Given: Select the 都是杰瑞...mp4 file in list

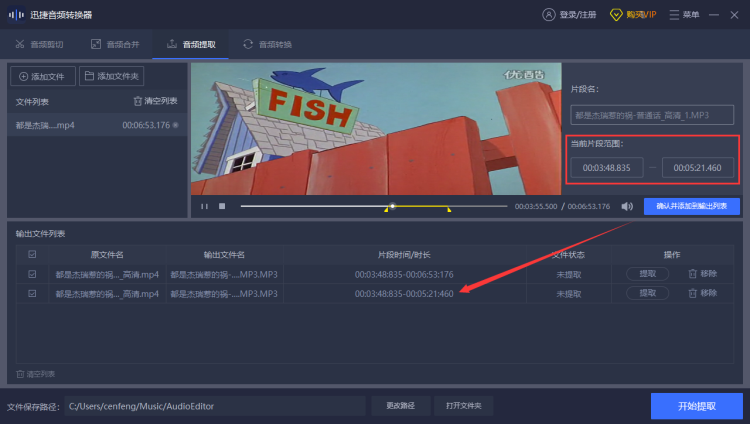Looking at the screenshot, I should click(97, 125).
